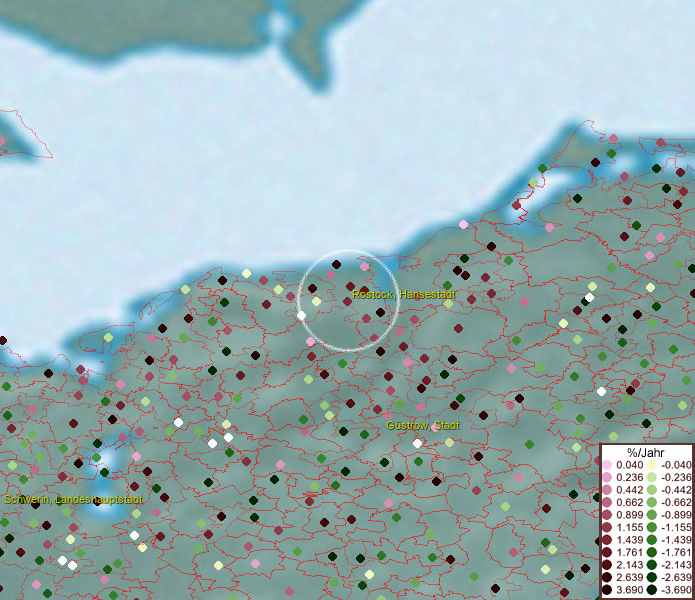Click the legend value text -1.155
The image size is (695, 600).
[676, 527]
